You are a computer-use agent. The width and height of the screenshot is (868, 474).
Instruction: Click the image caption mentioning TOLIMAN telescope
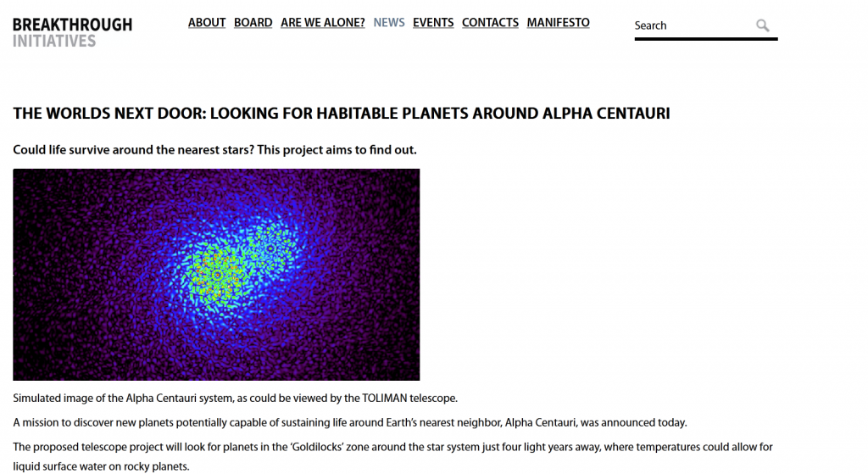click(x=236, y=399)
